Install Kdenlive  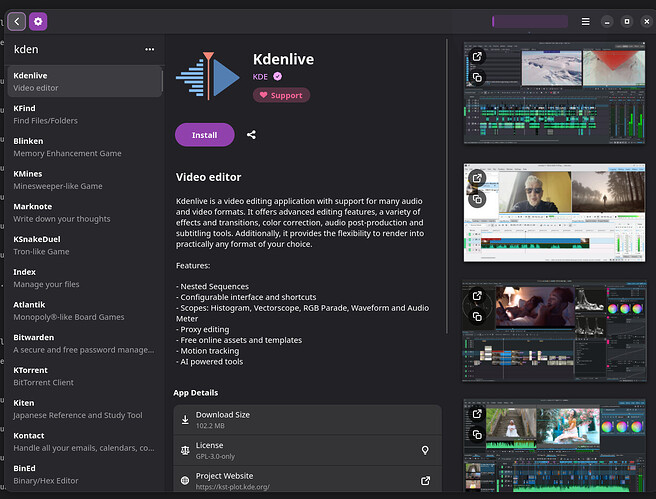tap(205, 135)
